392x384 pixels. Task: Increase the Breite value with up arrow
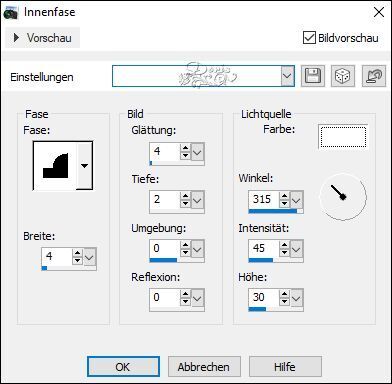(77, 253)
